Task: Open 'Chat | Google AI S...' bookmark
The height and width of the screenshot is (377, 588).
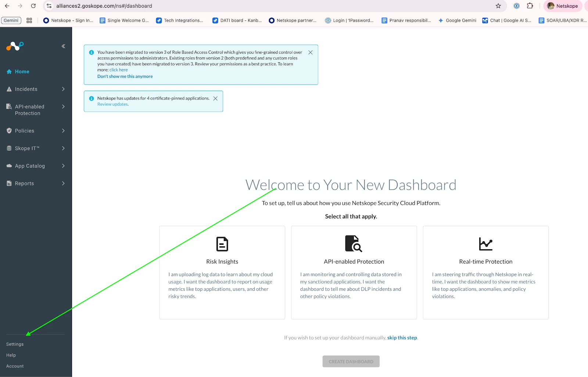Action: (507, 21)
